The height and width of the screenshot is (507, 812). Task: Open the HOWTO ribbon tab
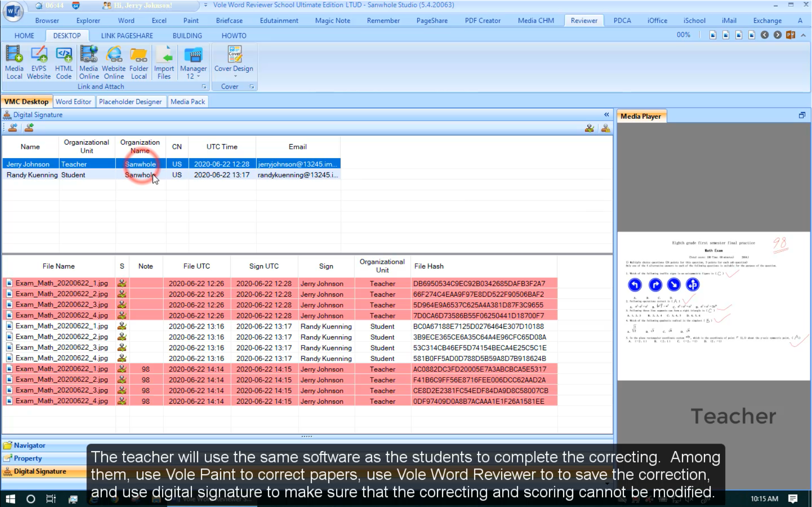click(234, 36)
